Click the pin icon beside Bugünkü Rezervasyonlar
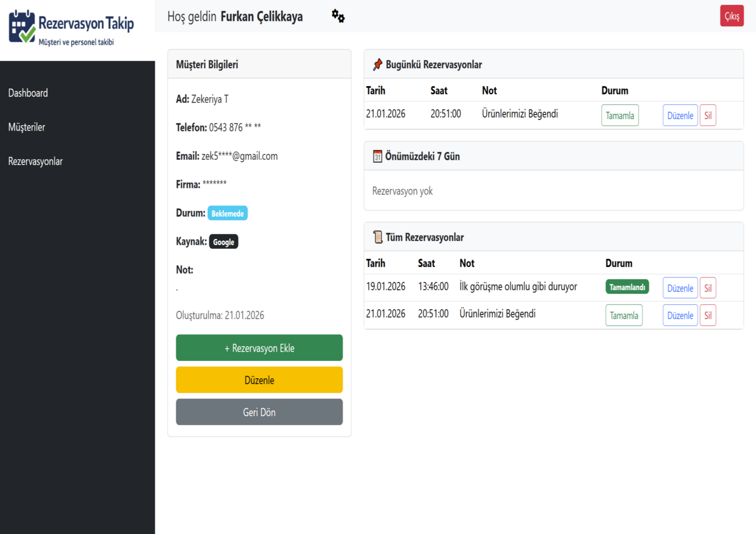The height and width of the screenshot is (534, 756). coord(378,65)
